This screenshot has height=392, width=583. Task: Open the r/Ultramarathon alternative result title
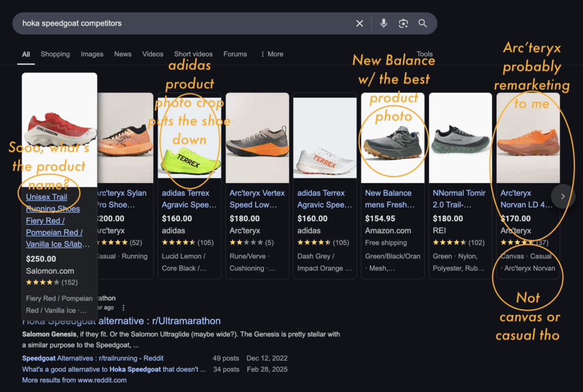coord(121,321)
